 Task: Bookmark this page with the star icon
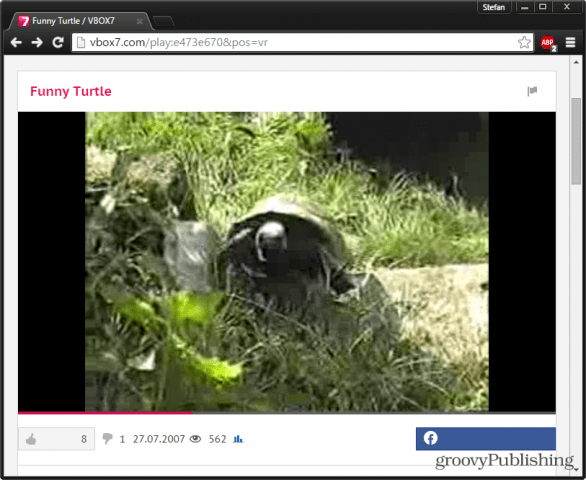(x=524, y=43)
